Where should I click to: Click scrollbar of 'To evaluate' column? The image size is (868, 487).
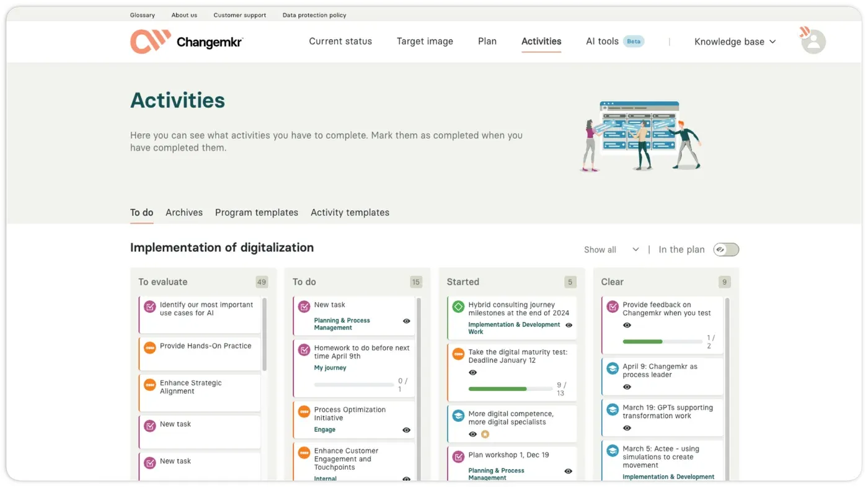point(265,335)
